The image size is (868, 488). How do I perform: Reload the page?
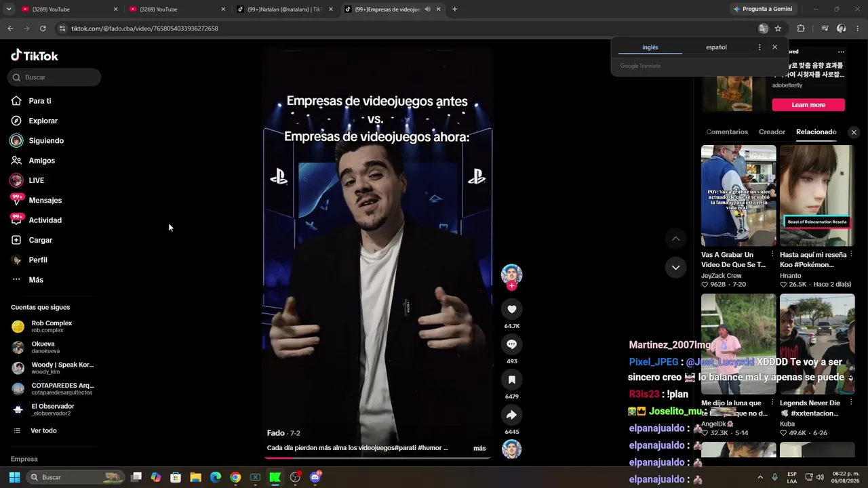click(43, 28)
